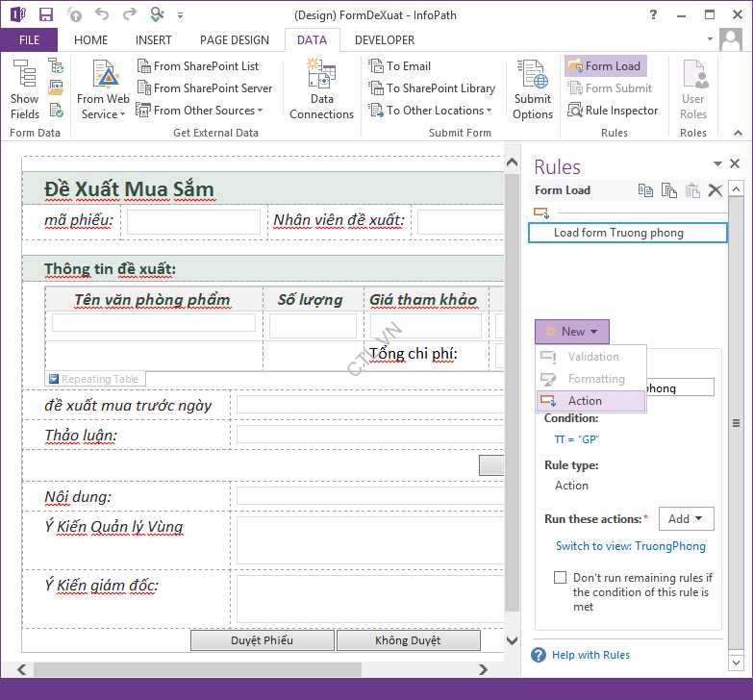
Task: Switch to the Page Design tab
Action: click(234, 40)
